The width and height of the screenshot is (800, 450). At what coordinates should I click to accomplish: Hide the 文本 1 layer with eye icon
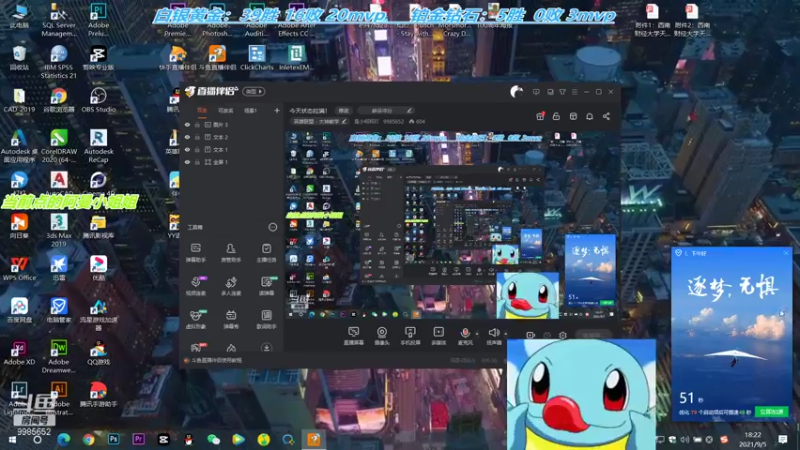point(187,149)
